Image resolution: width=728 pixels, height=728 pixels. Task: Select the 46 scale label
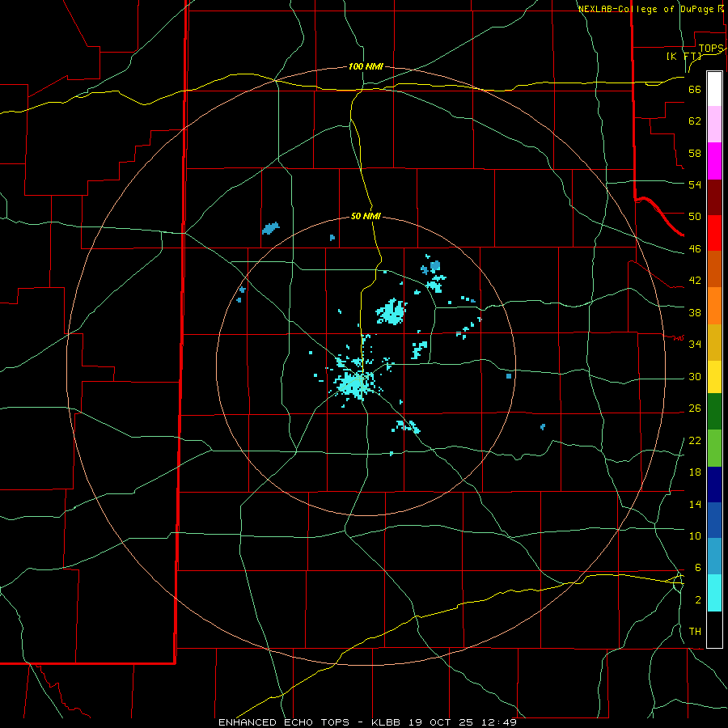(x=695, y=248)
